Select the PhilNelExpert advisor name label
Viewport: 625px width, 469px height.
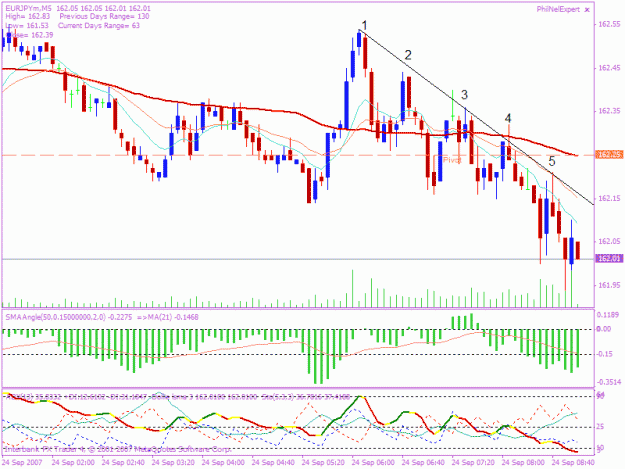point(558,10)
